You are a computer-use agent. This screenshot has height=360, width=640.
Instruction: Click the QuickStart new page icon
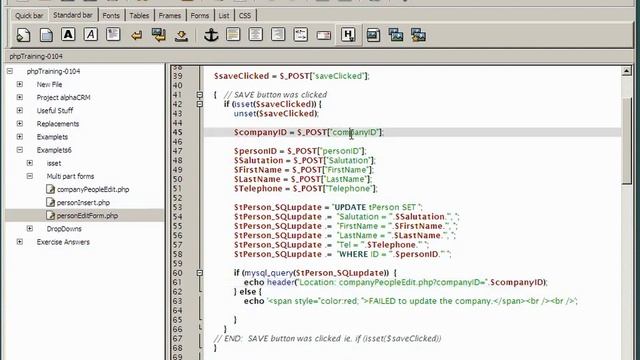tap(23, 35)
